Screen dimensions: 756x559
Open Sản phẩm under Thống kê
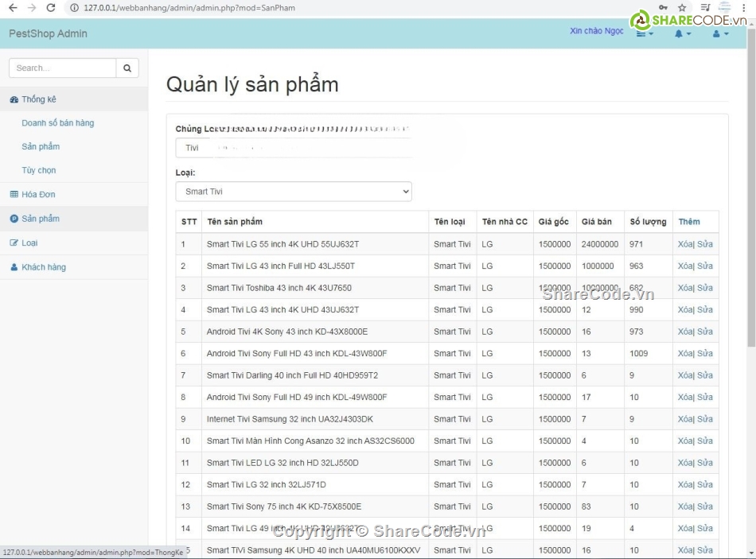tap(41, 146)
